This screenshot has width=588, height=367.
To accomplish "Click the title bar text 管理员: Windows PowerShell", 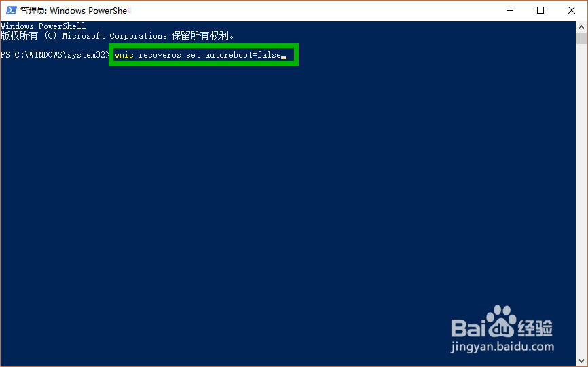I will [x=76, y=10].
